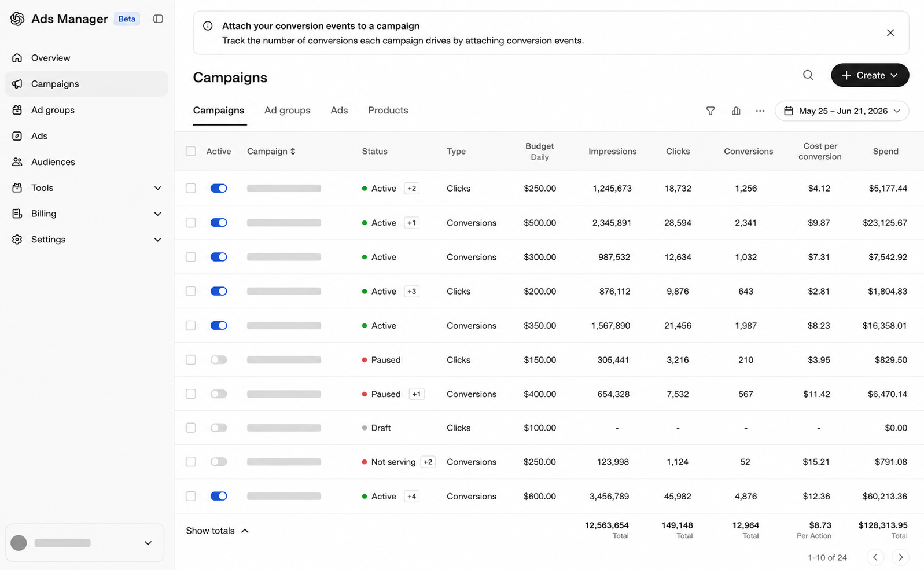Open the more options ellipsis menu

(x=760, y=111)
